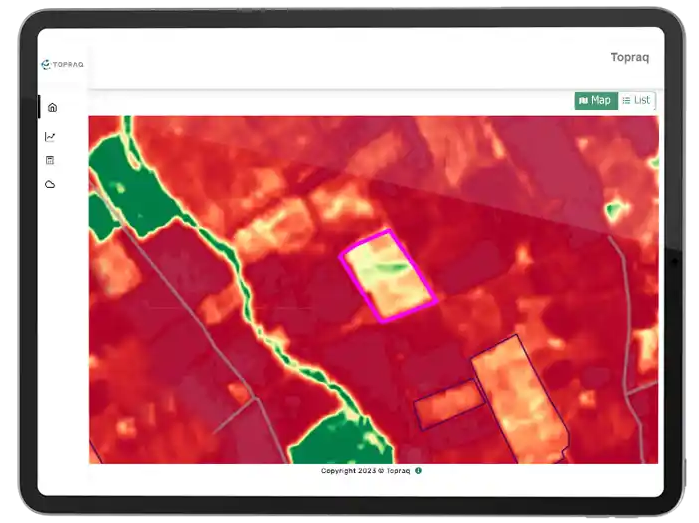This screenshot has height=523, width=699.
Task: Switch to Map view
Action: point(595,100)
